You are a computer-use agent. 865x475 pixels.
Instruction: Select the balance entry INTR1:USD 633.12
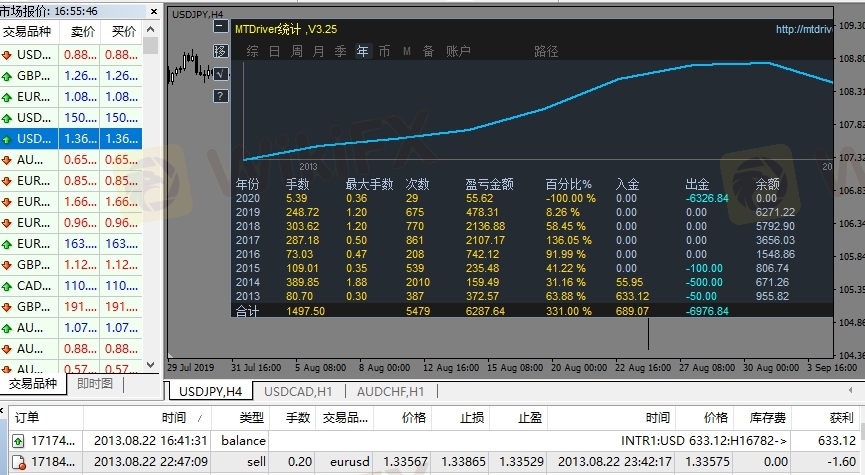coord(434,441)
